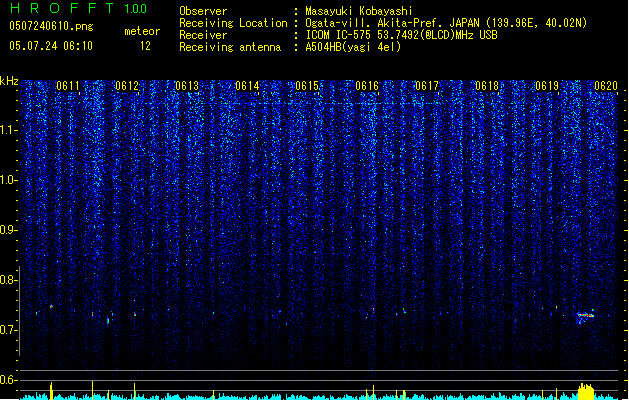Click the meteor label
Image resolution: width=629 pixels, height=400 pixels.
point(142,31)
